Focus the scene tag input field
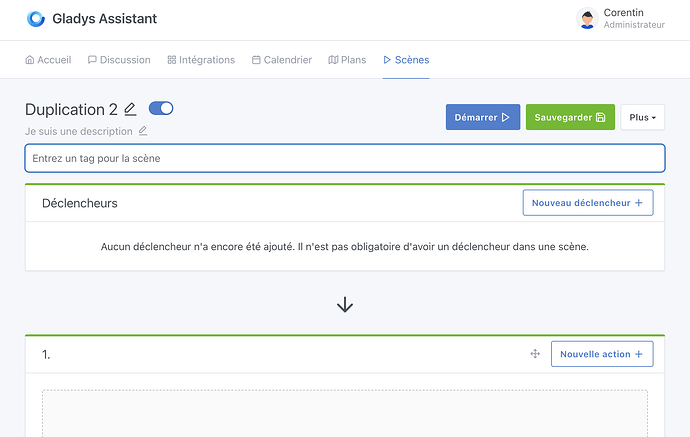Screen dimensions: 690x437 coord(345,158)
